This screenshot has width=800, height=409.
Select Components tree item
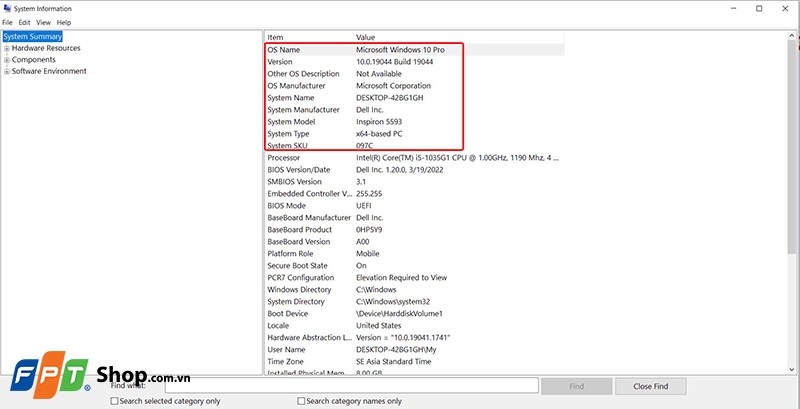pyautogui.click(x=34, y=60)
